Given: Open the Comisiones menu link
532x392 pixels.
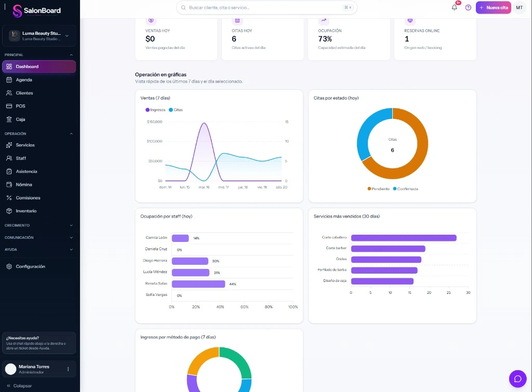Looking at the screenshot, I should tap(39, 198).
